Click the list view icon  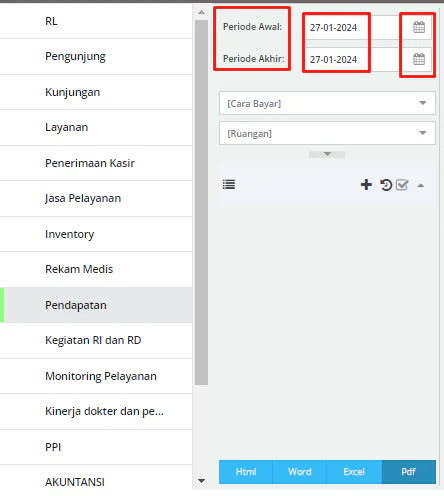[229, 184]
